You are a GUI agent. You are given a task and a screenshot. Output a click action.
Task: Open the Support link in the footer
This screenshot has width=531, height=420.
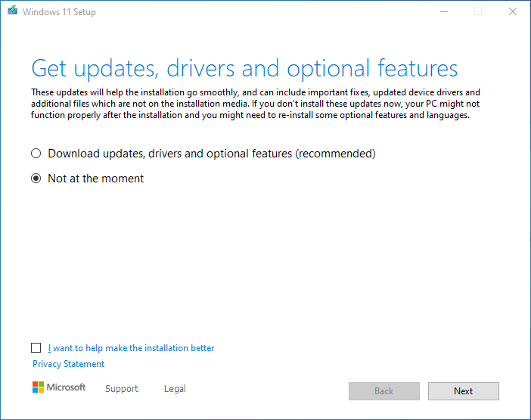122,388
